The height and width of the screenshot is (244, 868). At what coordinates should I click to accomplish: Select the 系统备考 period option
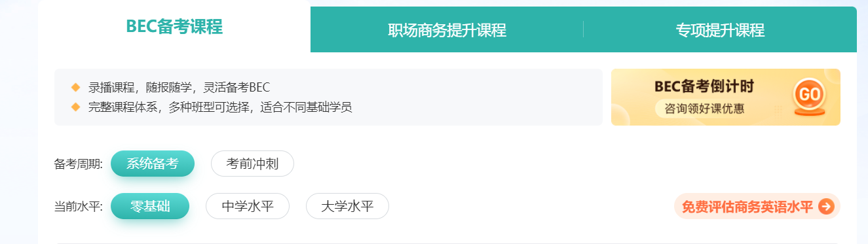click(x=153, y=164)
